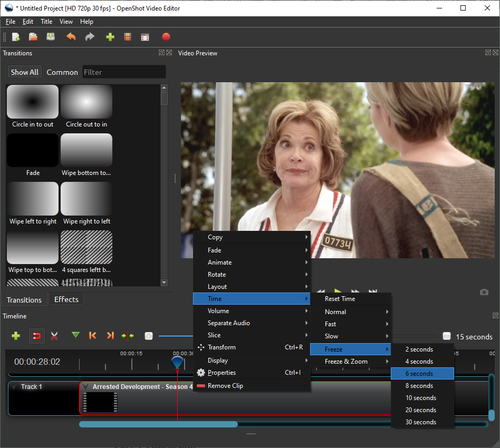Click the green Import Files plus icon
This screenshot has height=448, width=500.
pyautogui.click(x=110, y=37)
